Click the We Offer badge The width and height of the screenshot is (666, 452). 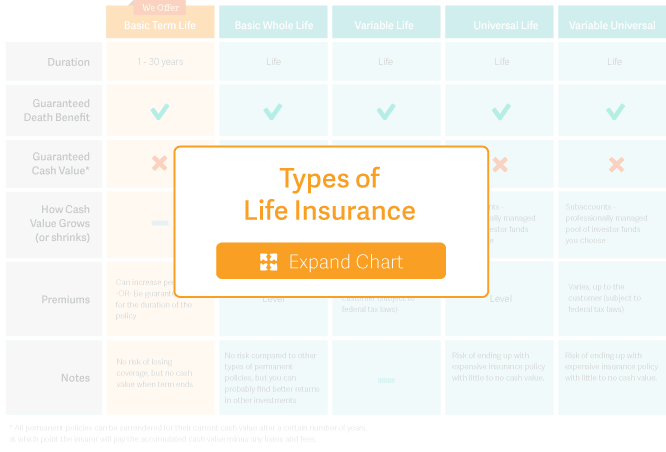point(160,8)
